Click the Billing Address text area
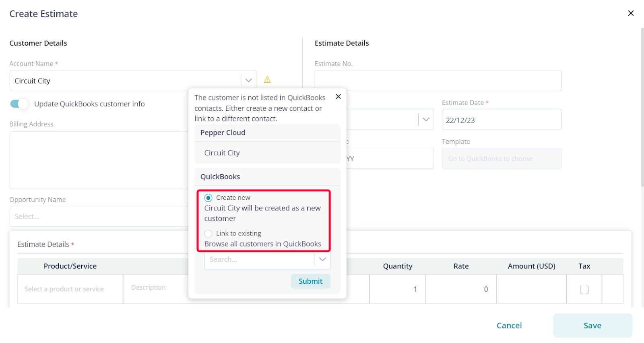 click(x=99, y=160)
